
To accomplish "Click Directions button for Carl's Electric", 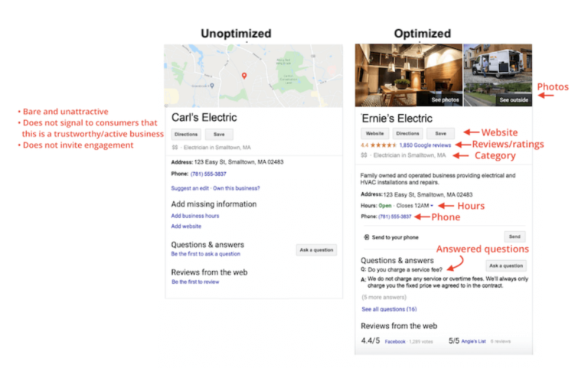I will tap(185, 134).
